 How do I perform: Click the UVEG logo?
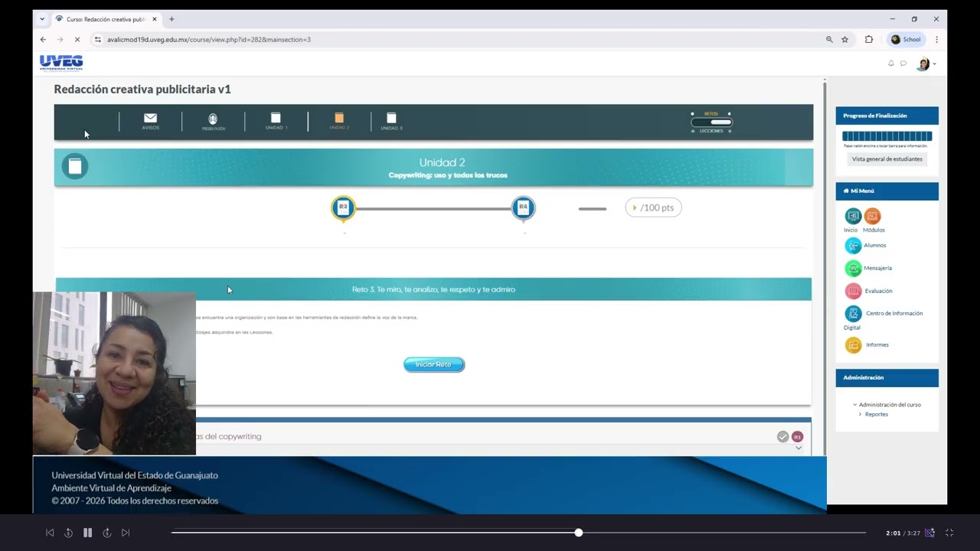(61, 63)
